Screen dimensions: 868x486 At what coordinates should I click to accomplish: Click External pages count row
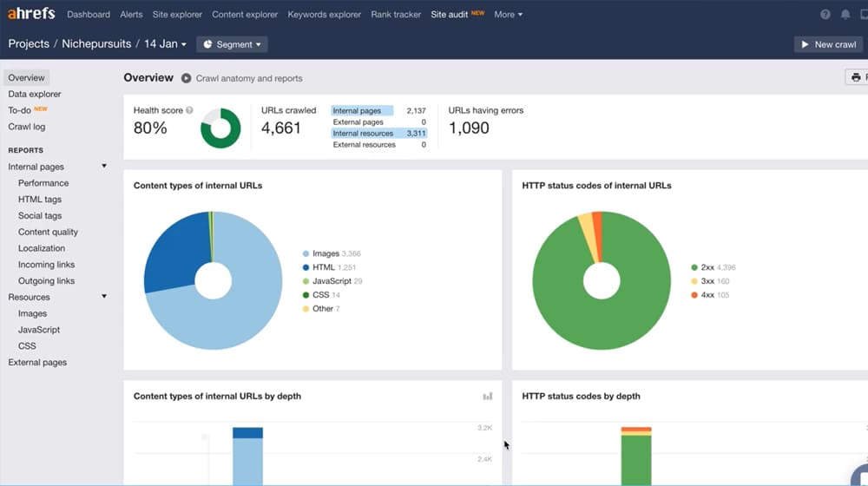pos(379,121)
